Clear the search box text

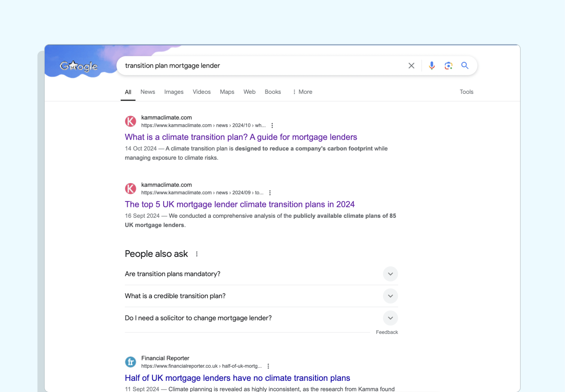pos(411,66)
